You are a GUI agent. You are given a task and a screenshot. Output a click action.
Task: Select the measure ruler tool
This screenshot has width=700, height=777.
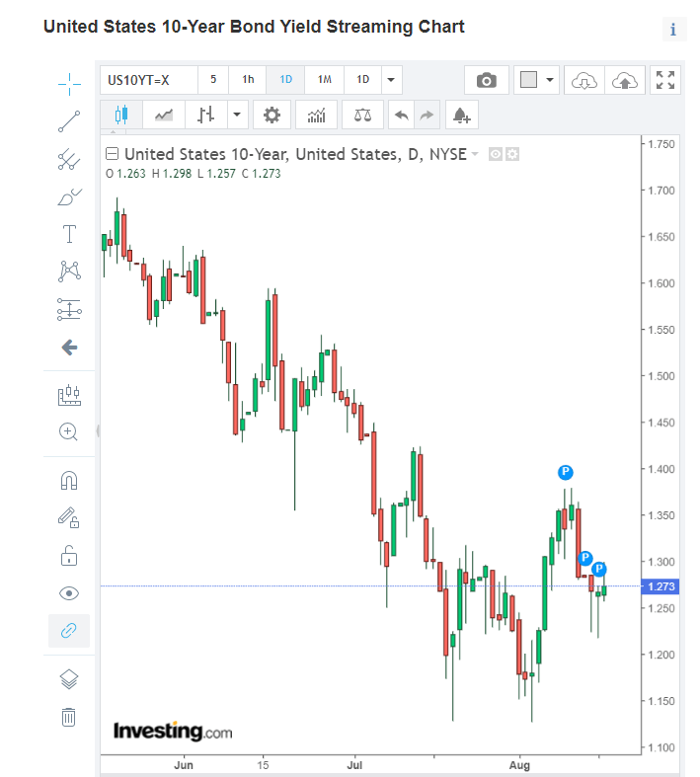(x=69, y=395)
